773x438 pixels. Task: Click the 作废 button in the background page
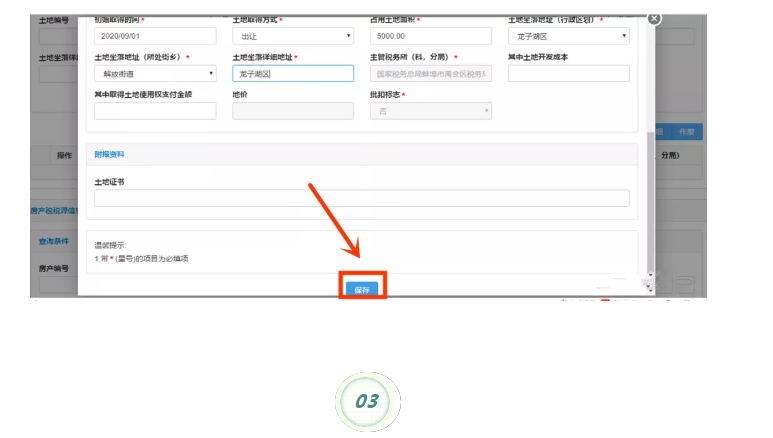pyautogui.click(x=686, y=132)
